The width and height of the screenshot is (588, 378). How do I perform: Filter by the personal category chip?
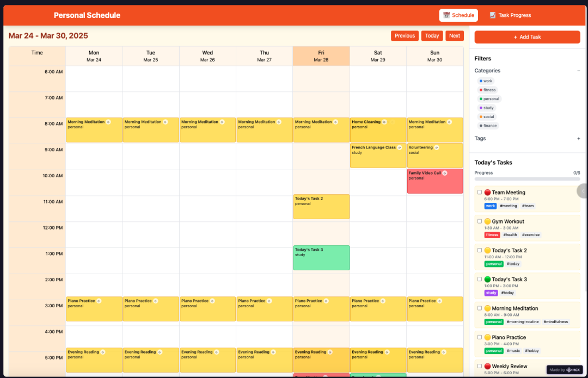coord(489,99)
